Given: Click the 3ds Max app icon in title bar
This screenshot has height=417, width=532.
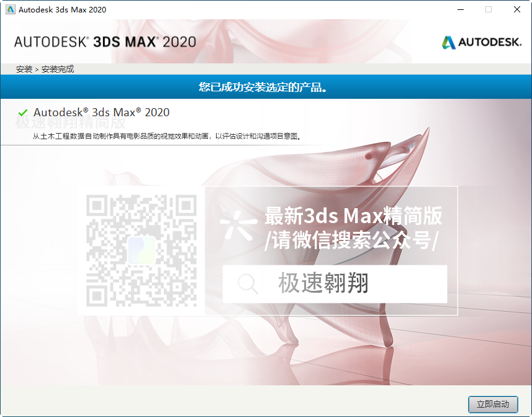Looking at the screenshot, I should point(10,9).
